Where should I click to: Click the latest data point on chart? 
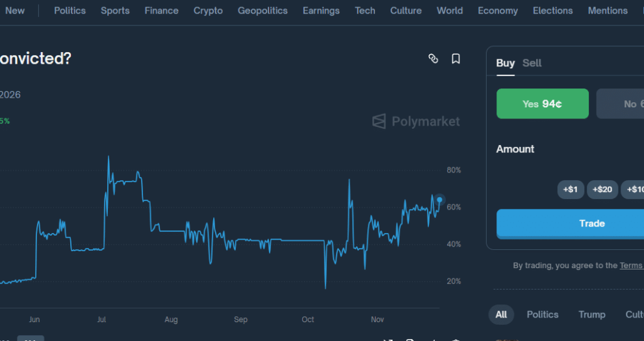(440, 200)
